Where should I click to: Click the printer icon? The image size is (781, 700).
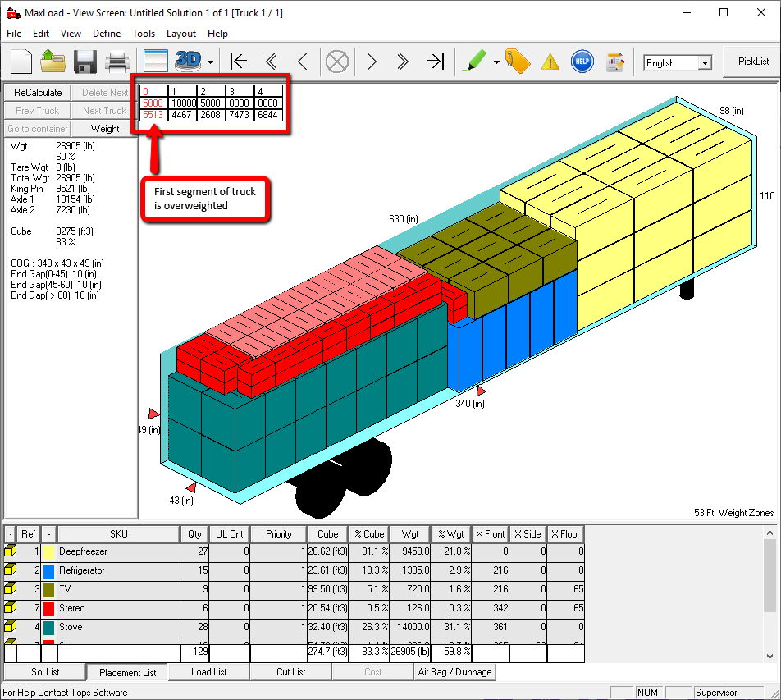[117, 62]
